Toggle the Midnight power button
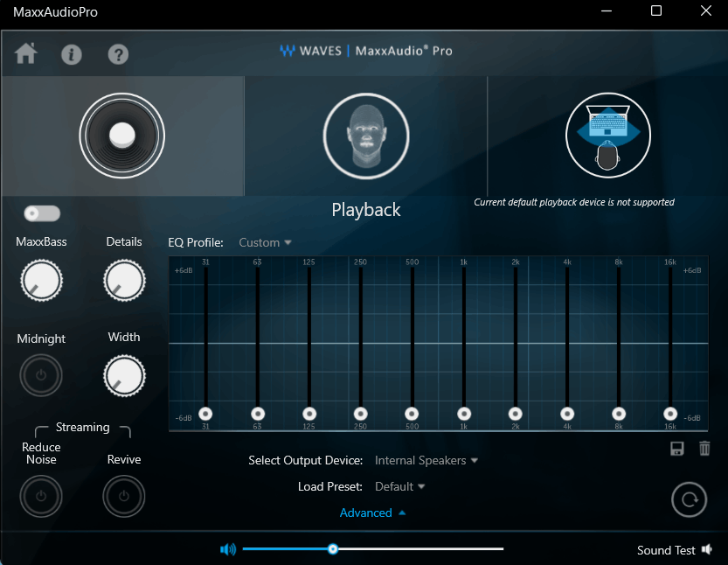The height and width of the screenshot is (565, 728). click(x=41, y=375)
